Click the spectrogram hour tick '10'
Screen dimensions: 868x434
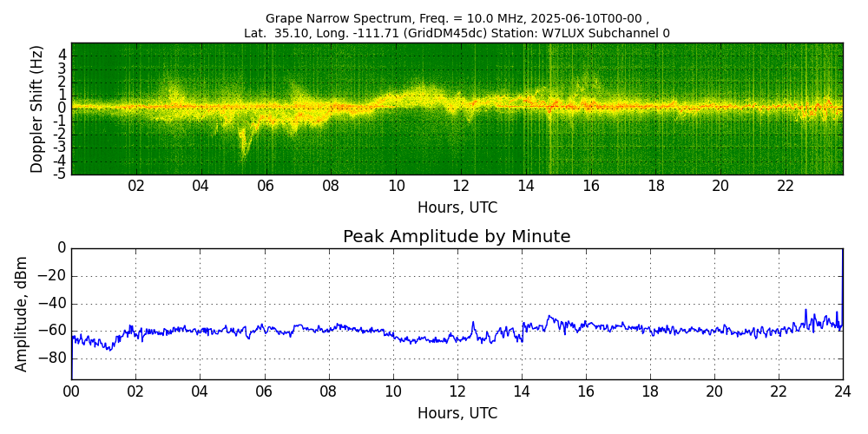pos(396,187)
